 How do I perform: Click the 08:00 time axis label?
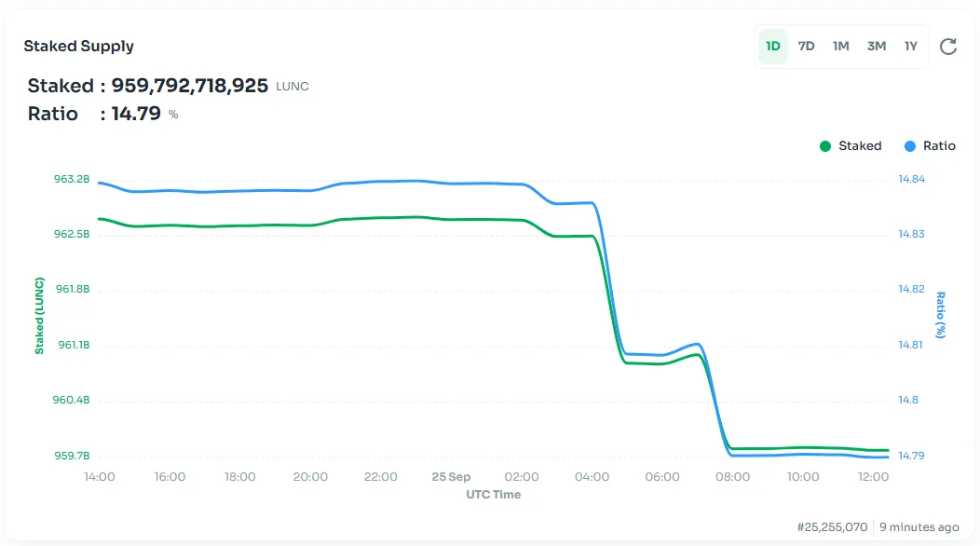point(733,477)
